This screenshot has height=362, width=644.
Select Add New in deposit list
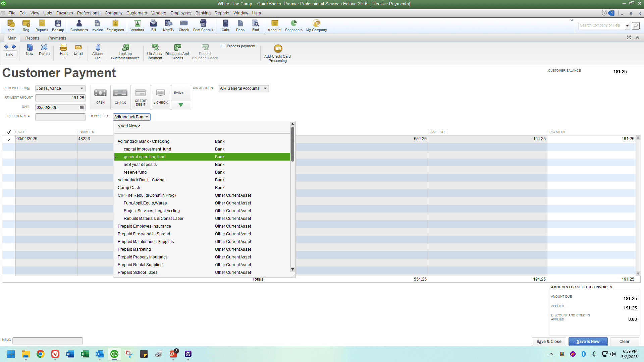[x=129, y=126]
